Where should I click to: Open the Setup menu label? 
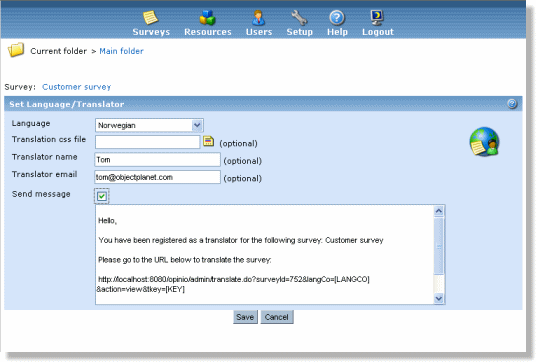pyautogui.click(x=299, y=32)
